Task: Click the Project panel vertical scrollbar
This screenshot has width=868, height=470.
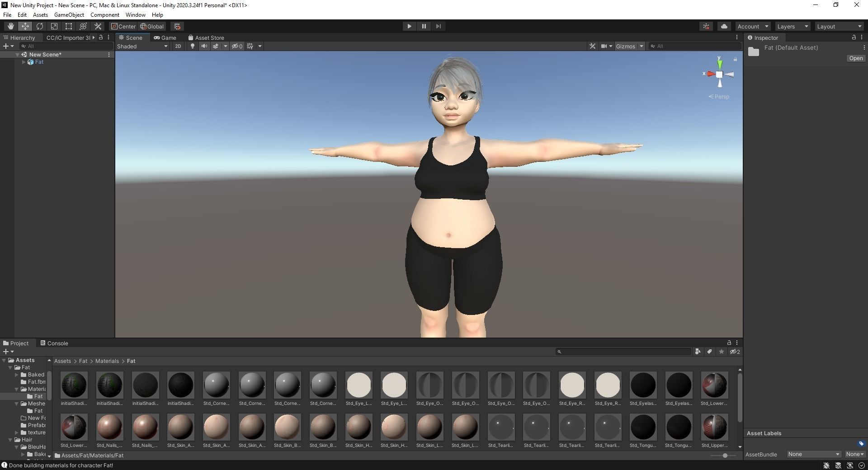Action: pos(740,398)
